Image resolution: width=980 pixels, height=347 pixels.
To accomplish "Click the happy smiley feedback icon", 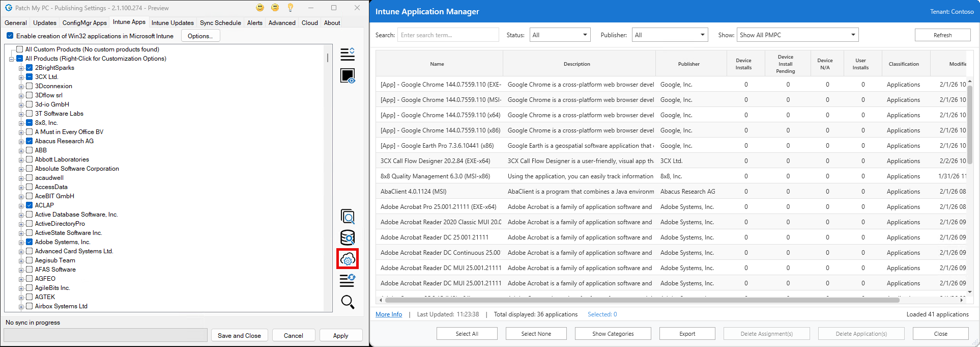I will coord(260,8).
